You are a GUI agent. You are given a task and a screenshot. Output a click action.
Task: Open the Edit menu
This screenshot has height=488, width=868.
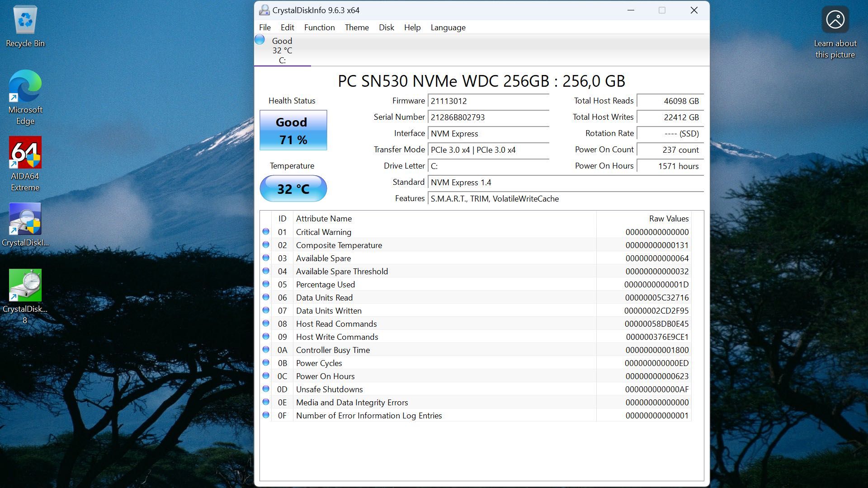(x=287, y=28)
